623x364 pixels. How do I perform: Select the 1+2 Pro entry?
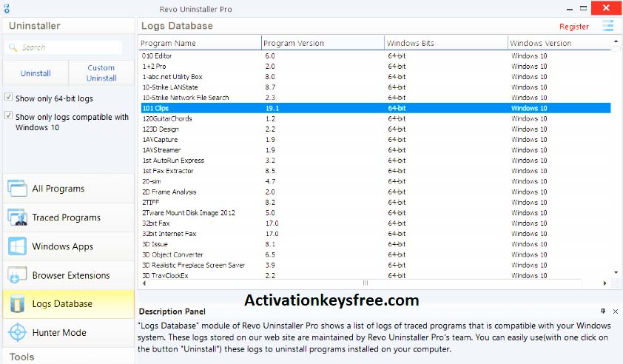[376, 67]
